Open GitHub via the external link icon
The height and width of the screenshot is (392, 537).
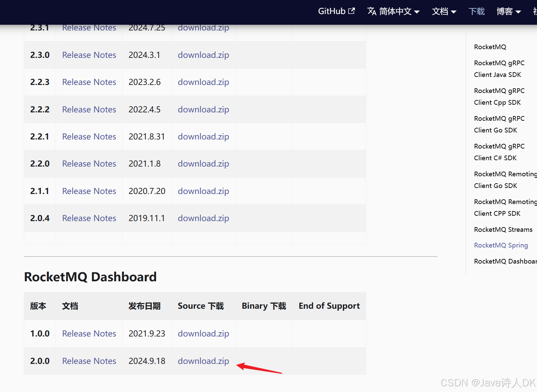336,11
